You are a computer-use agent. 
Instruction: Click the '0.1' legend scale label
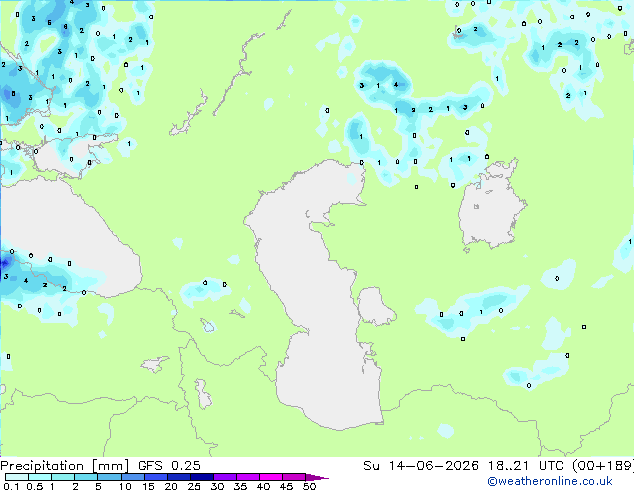(11, 486)
